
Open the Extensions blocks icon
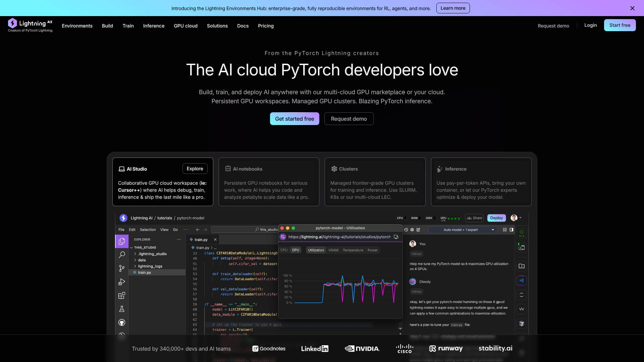(x=122, y=296)
